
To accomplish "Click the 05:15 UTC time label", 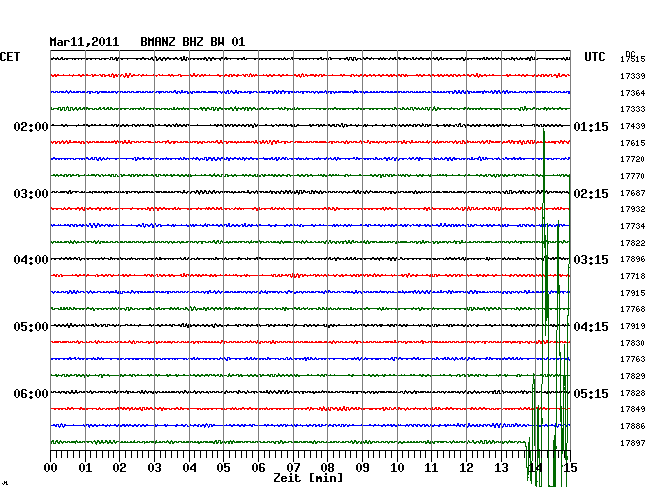I will click(x=591, y=393).
